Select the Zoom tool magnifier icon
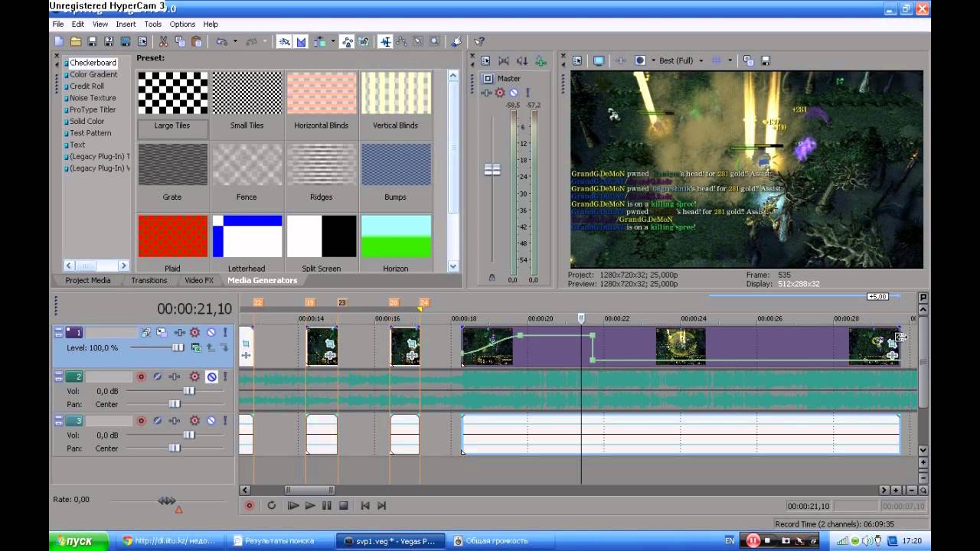This screenshot has height=551, width=980. pyautogui.click(x=434, y=41)
